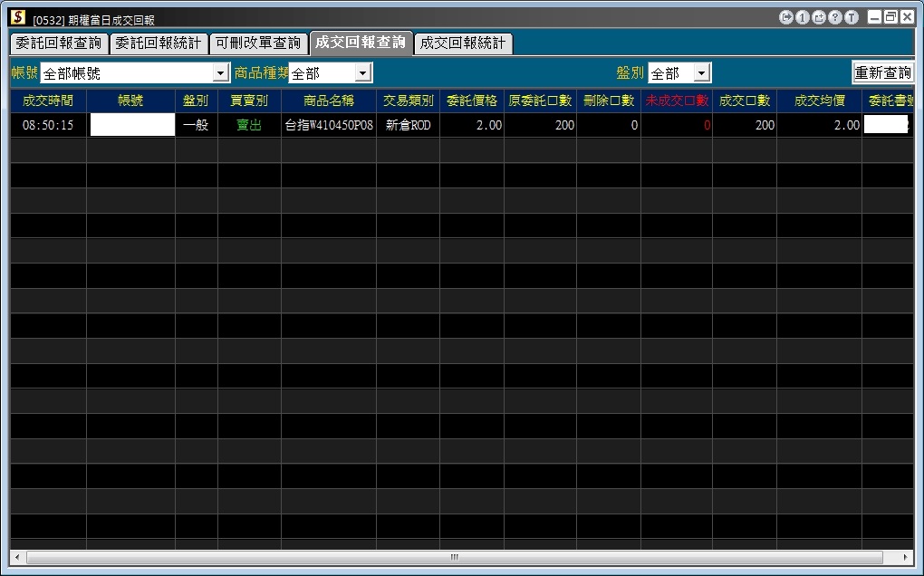Screen dimensions: 924x576
Task: Click the 商品種類 '全部' combo box field
Action: (330, 73)
